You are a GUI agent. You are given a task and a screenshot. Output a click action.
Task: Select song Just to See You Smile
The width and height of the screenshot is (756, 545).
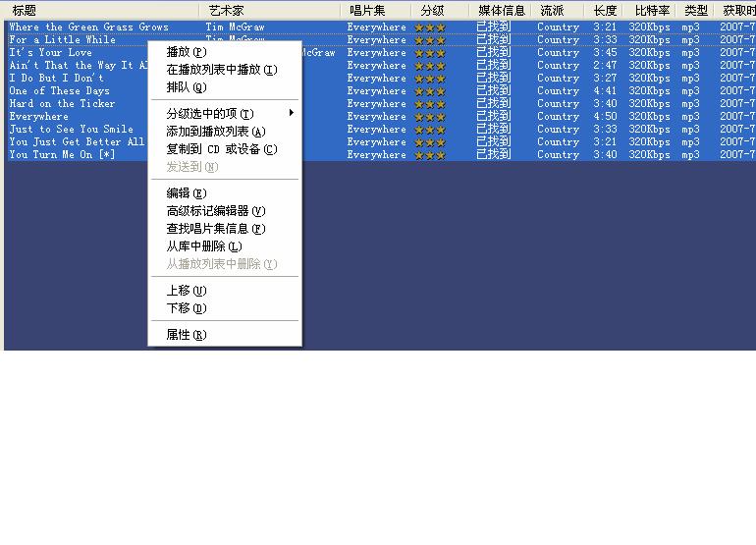point(72,130)
